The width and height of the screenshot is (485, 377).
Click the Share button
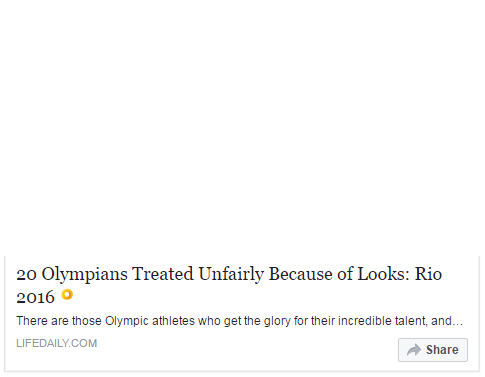click(x=433, y=350)
